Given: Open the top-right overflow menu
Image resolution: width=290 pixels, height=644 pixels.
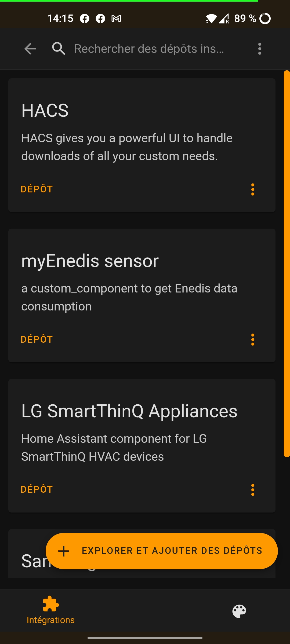Looking at the screenshot, I should (259, 49).
